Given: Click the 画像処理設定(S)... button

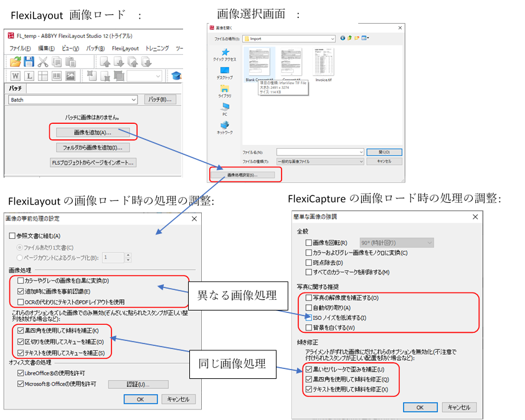Looking at the screenshot, I should pos(242,175).
